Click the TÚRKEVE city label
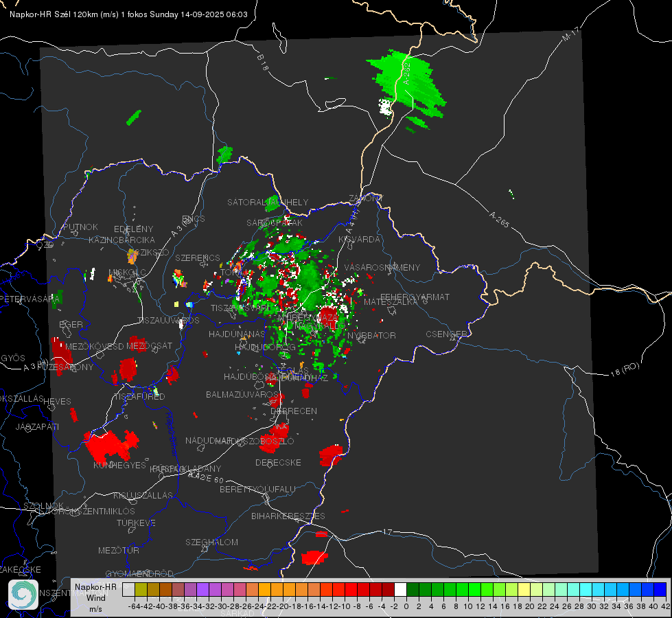 (x=136, y=523)
